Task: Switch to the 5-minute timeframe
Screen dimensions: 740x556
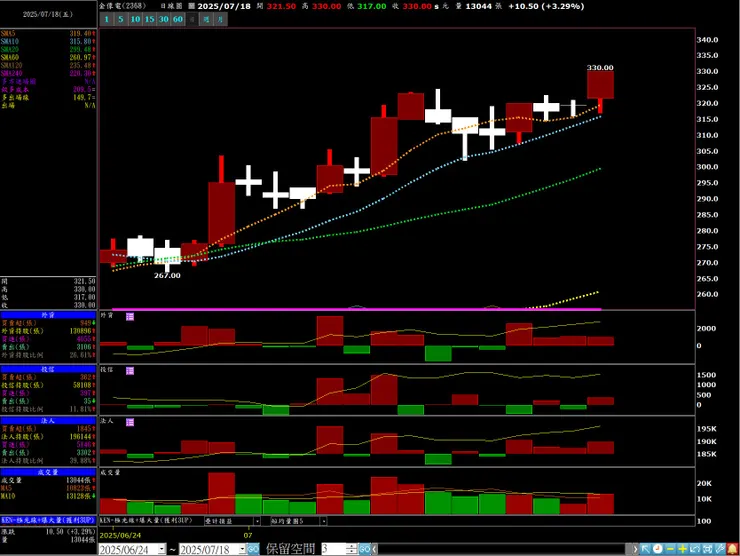Action: [x=121, y=19]
